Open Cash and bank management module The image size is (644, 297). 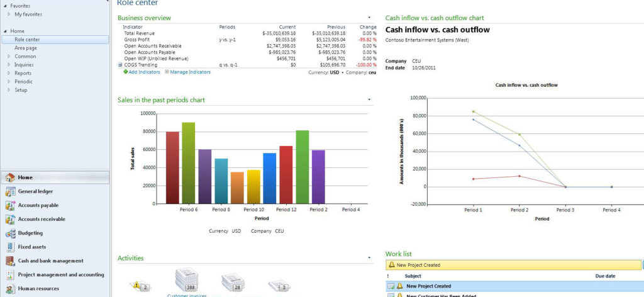click(50, 261)
